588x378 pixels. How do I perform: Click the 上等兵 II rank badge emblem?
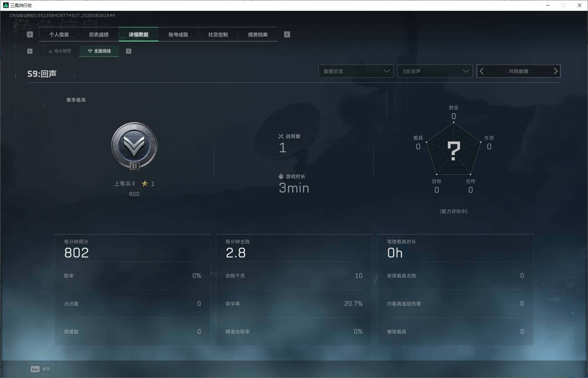134,146
